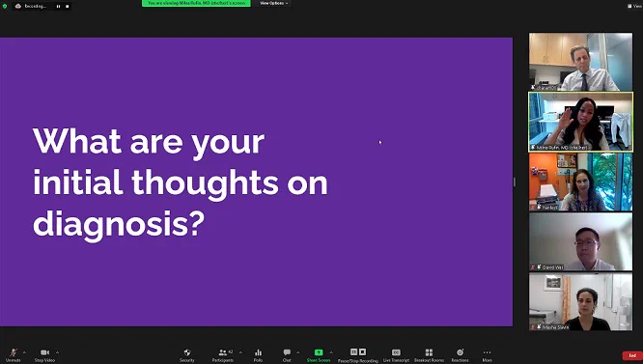Select the Harleyt participant video thumbnail
The width and height of the screenshot is (643, 364).
tap(580, 182)
